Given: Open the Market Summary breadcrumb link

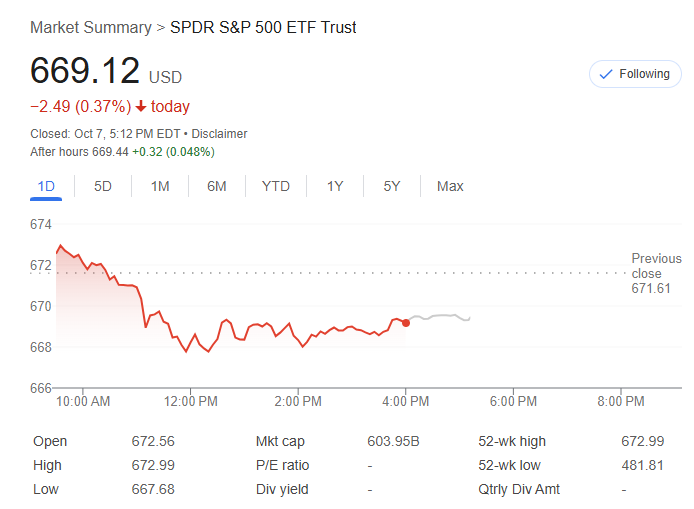Looking at the screenshot, I should (90, 27).
